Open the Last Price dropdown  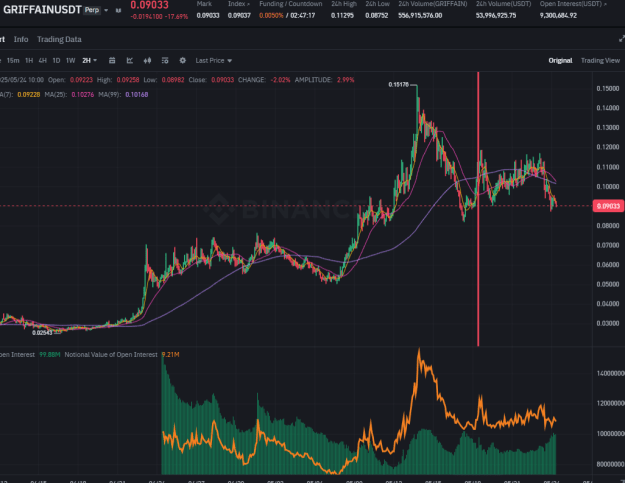(214, 61)
